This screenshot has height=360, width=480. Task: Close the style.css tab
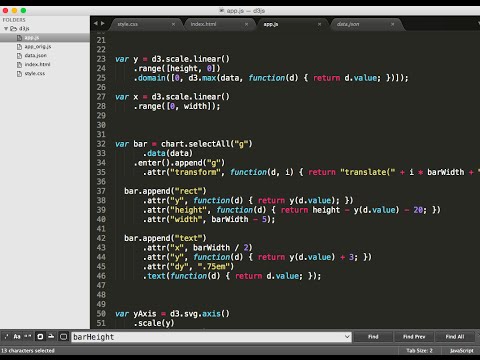coord(173,24)
